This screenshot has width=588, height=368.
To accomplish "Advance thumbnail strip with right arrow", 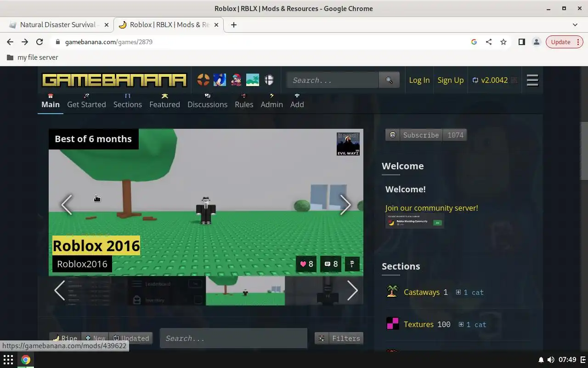I will [352, 290].
